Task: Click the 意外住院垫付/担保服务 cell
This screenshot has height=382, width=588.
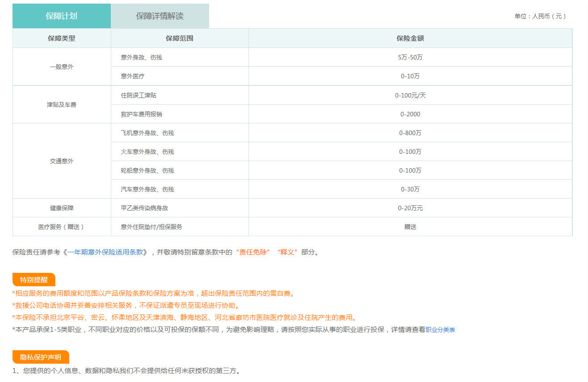Action: click(x=151, y=227)
